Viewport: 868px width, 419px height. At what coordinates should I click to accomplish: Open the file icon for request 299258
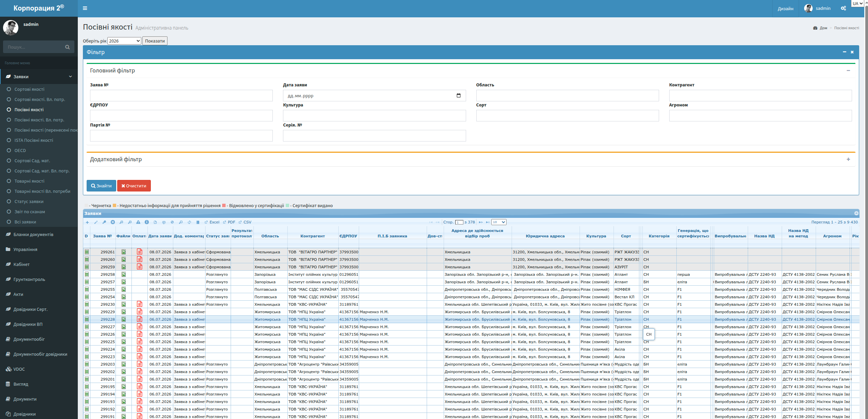tap(124, 274)
